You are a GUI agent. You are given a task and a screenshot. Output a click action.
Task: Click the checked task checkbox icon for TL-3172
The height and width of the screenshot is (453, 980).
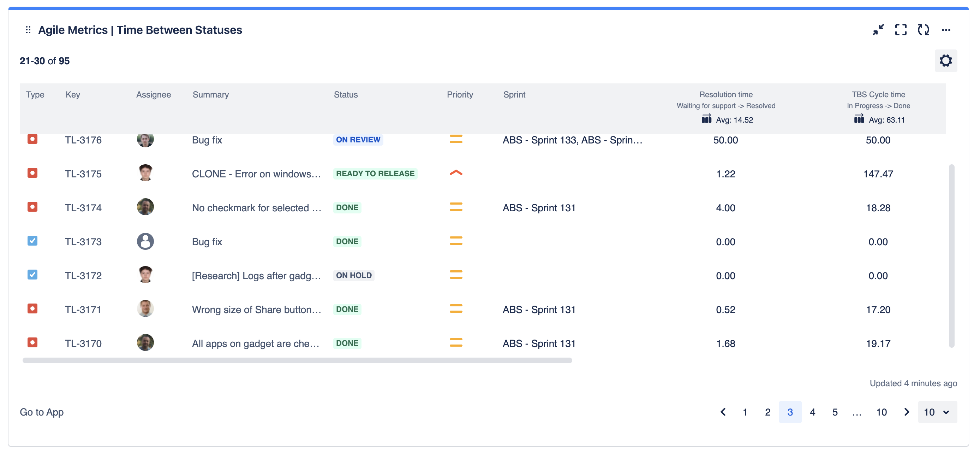coord(32,275)
